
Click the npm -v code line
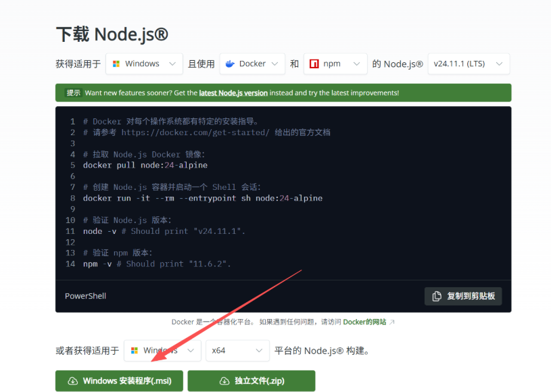(157, 264)
